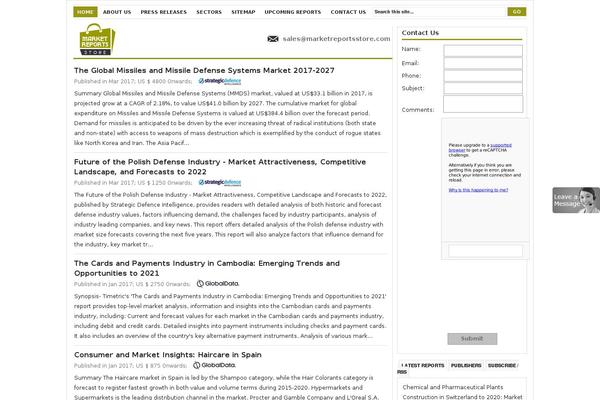This screenshot has height=400, width=600.
Task: Open Upcoming Reports menu item
Action: click(293, 12)
